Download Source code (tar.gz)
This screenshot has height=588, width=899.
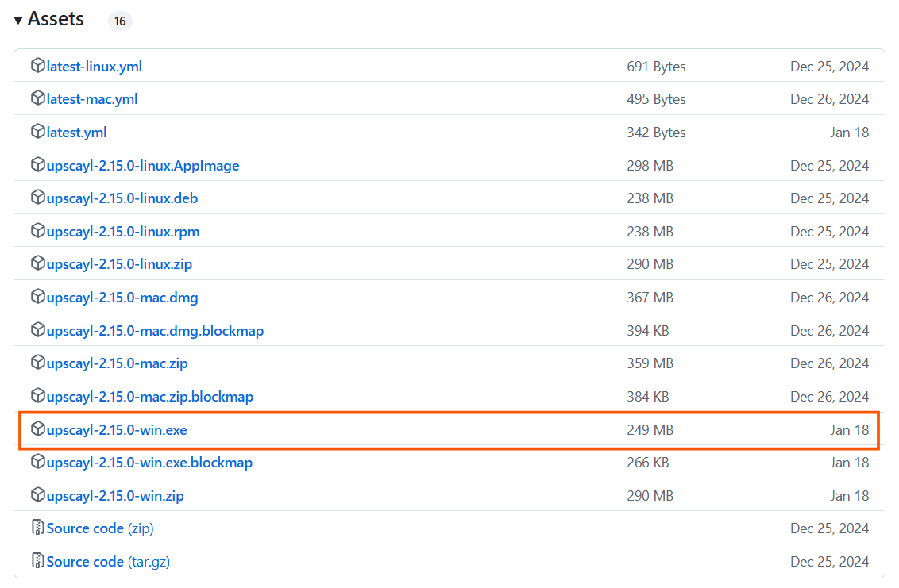coord(108,562)
